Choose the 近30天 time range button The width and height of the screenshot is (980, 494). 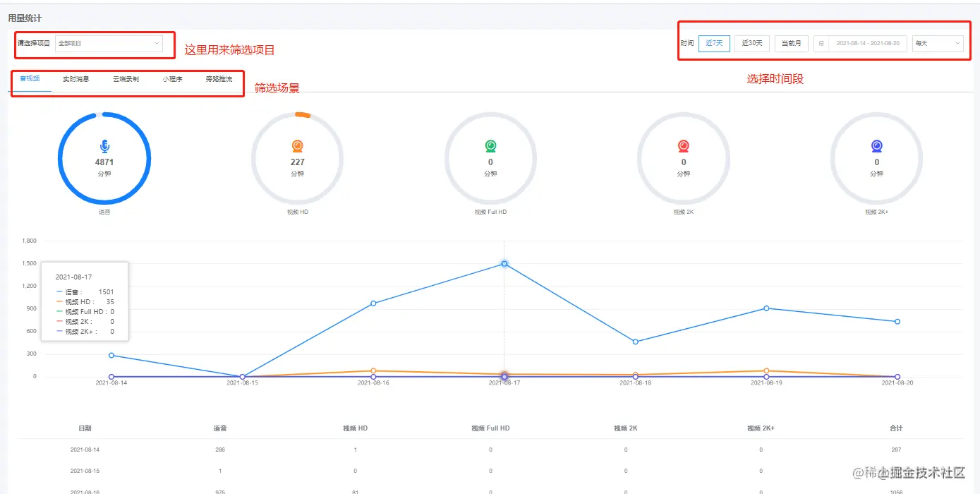[x=752, y=44]
